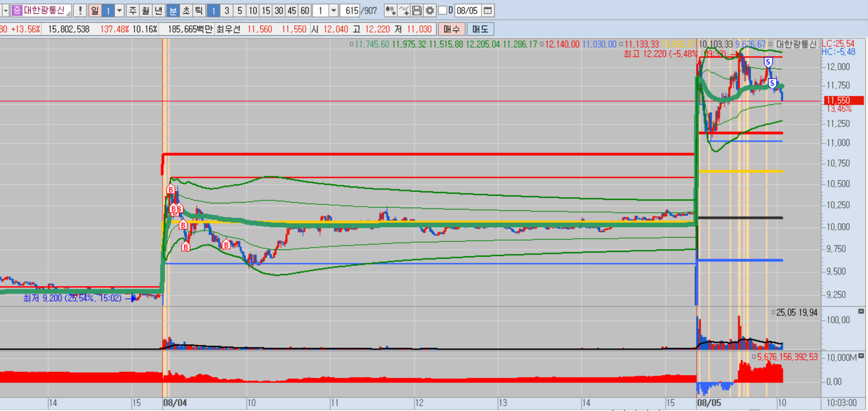Select the legend marker before 11,745,60

point(351,44)
